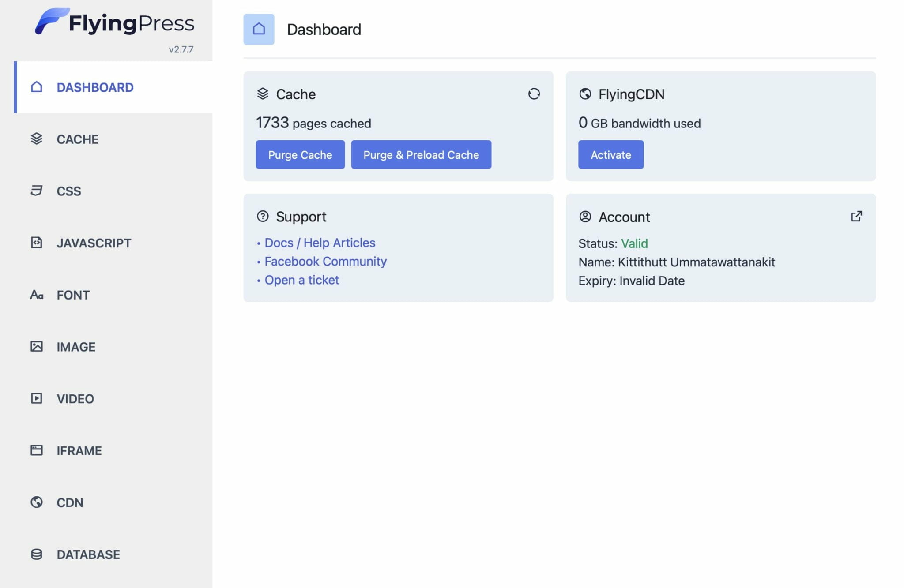Screen dimensions: 904x588
Task: Click the Open a ticket link
Action: click(x=301, y=280)
